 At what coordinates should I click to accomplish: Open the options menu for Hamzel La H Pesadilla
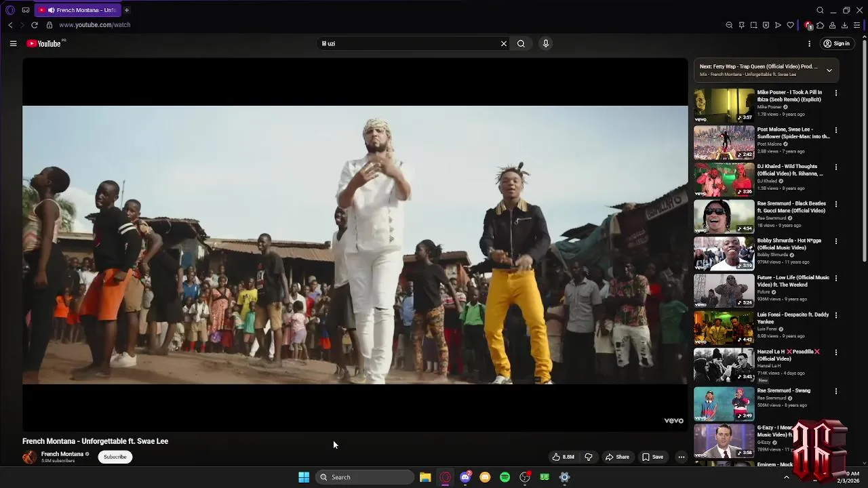(835, 352)
